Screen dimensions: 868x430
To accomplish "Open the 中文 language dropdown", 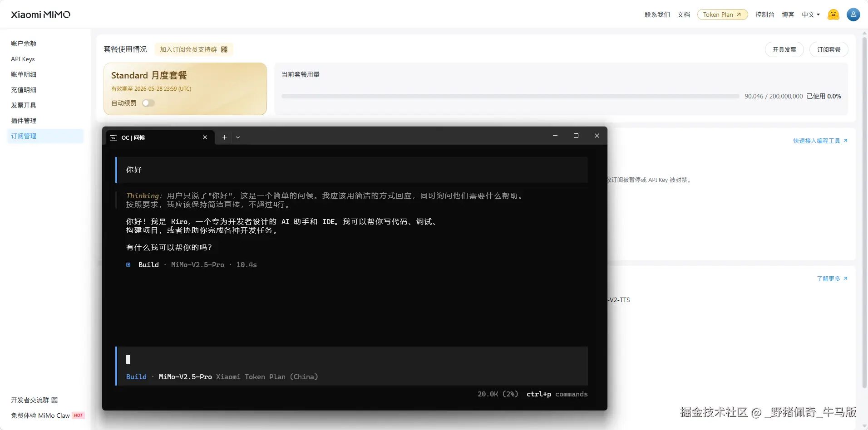I will pyautogui.click(x=811, y=14).
